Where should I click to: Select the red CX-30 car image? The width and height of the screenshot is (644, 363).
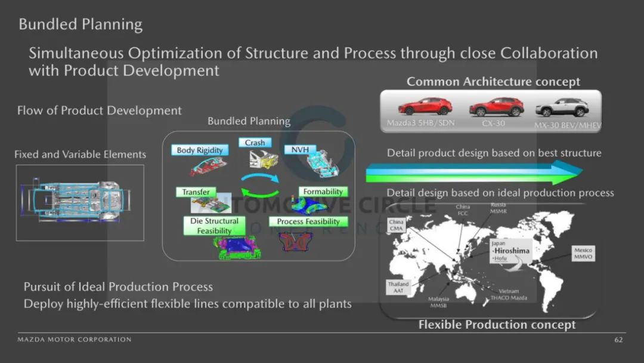497,107
